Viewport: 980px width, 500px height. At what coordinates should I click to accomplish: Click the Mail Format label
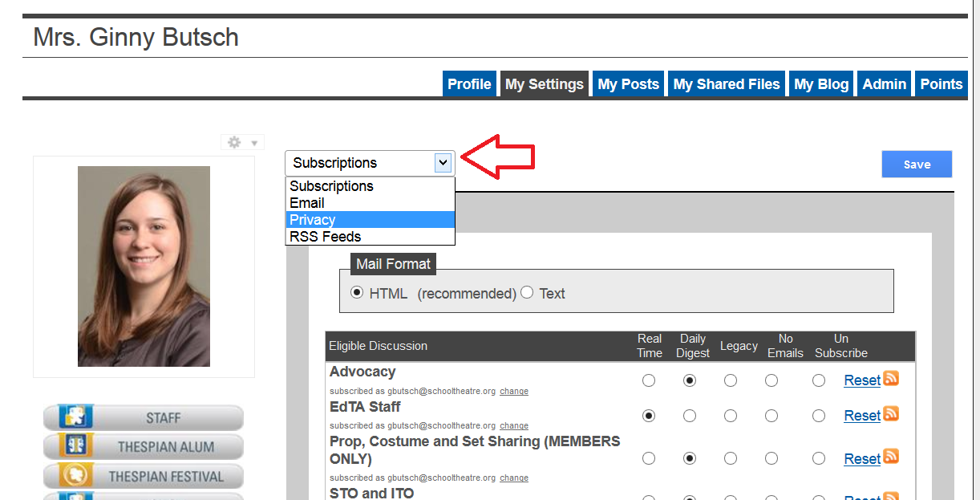[x=393, y=263]
